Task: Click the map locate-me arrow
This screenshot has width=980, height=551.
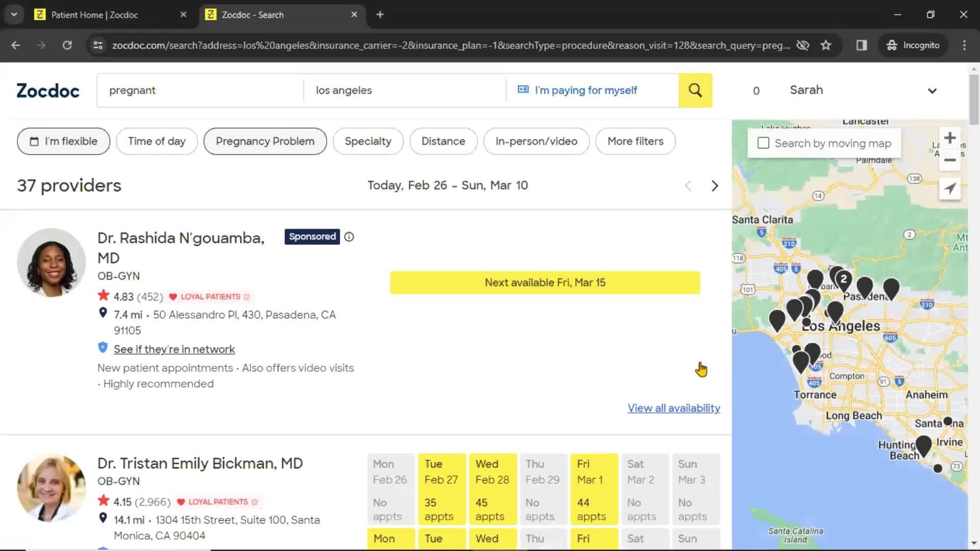Action: 950,188
